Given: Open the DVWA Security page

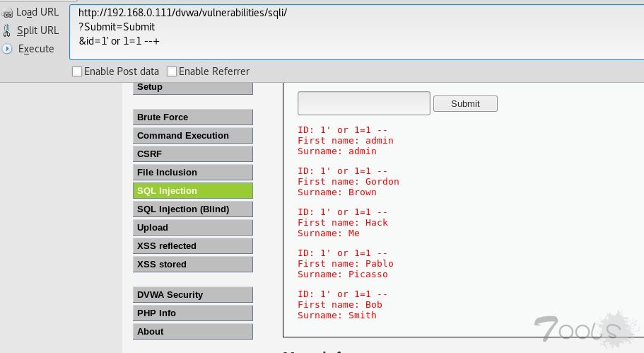Looking at the screenshot, I should coord(192,295).
